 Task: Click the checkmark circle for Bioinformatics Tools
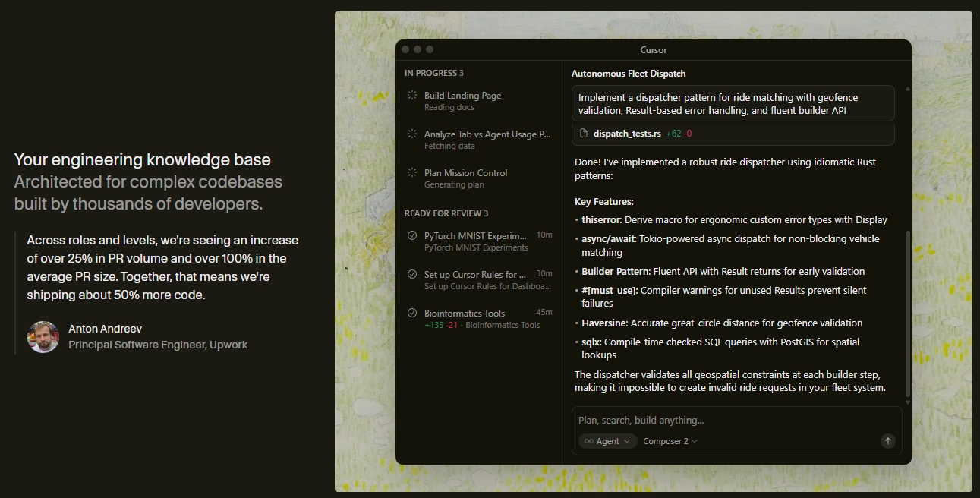tap(412, 314)
